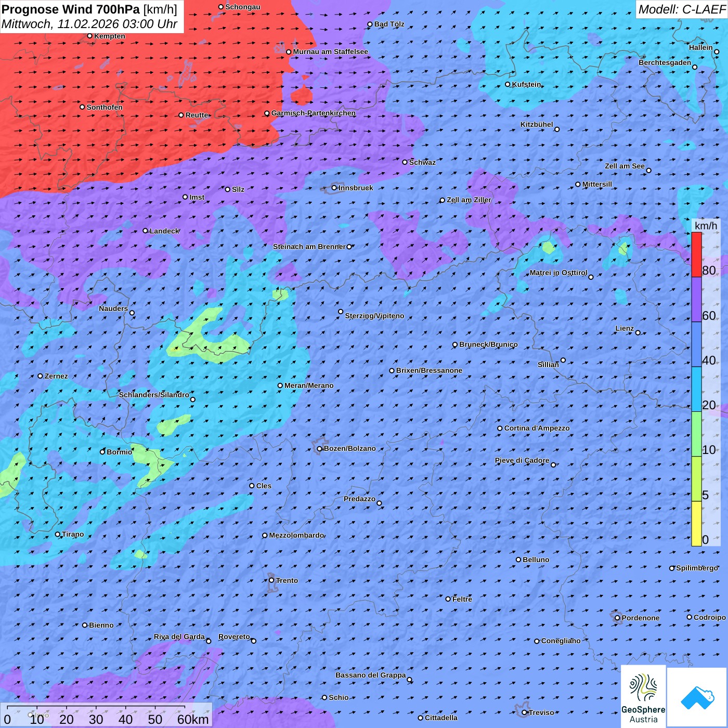Click the 'Bruneck/Brunico' label

pyautogui.click(x=488, y=344)
